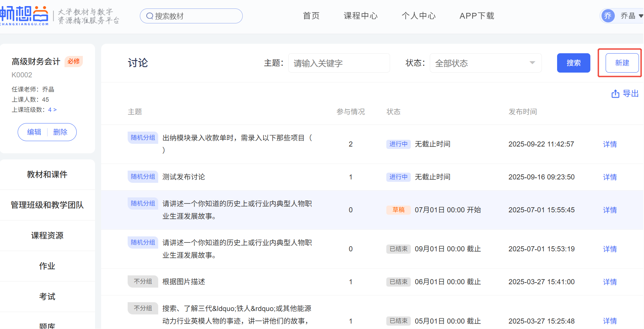Open the 作业 sidebar section
The width and height of the screenshot is (644, 329).
[x=47, y=266]
